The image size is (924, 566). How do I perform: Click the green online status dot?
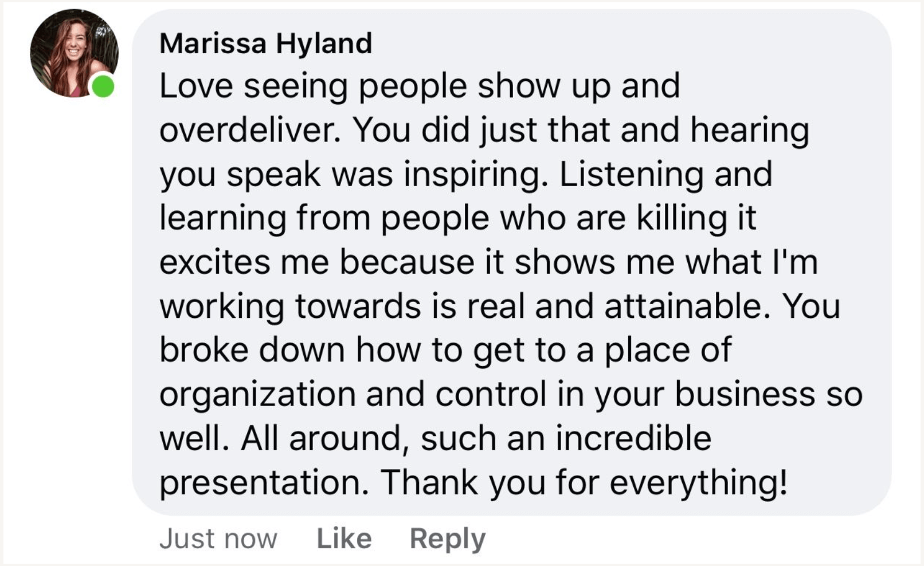103,86
